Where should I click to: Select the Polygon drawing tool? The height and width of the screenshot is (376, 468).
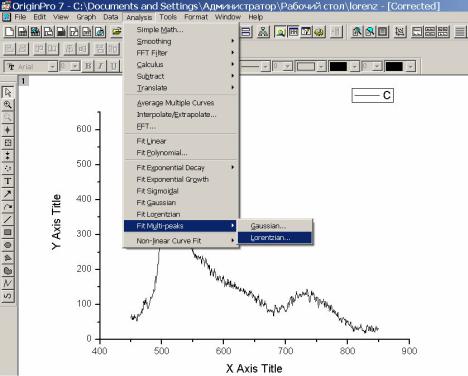click(x=8, y=257)
